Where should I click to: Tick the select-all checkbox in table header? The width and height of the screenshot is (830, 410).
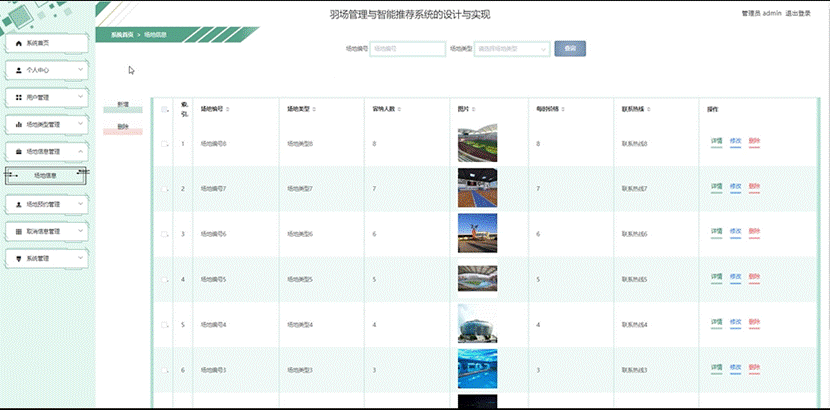[165, 110]
